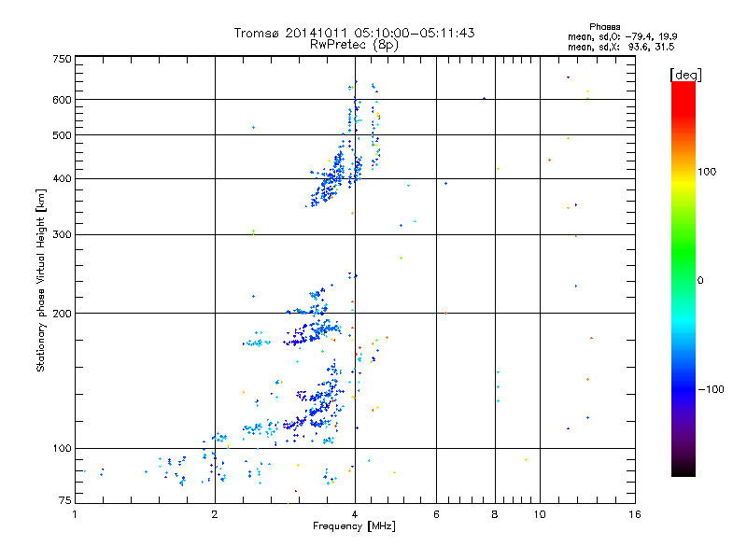Click the x-axis '16' tick label
Image resolution: width=747 pixels, height=560 pixels.
(x=635, y=514)
